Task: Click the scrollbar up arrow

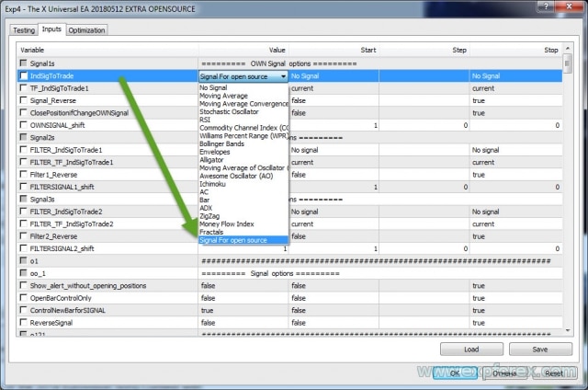Action: pos(568,49)
